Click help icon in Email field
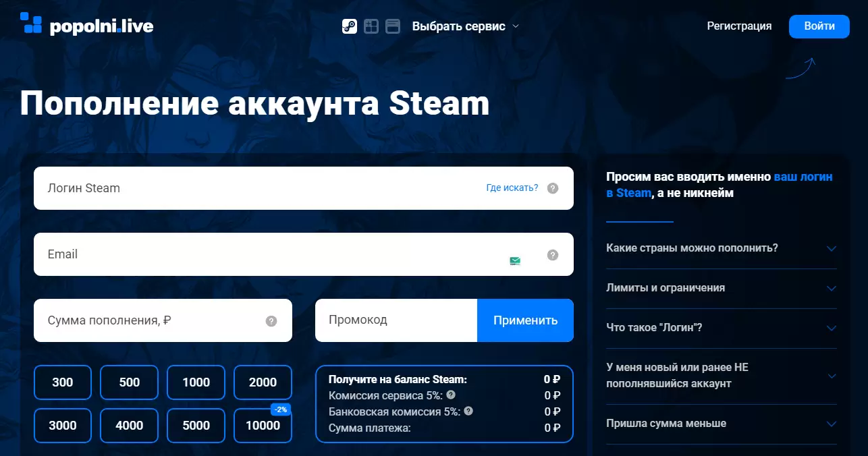This screenshot has width=868, height=456. click(x=553, y=254)
